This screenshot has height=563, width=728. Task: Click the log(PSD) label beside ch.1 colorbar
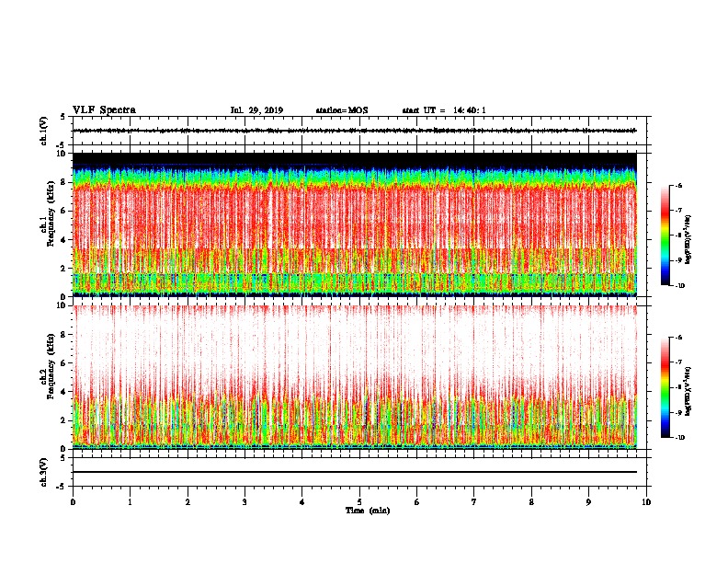[688, 240]
